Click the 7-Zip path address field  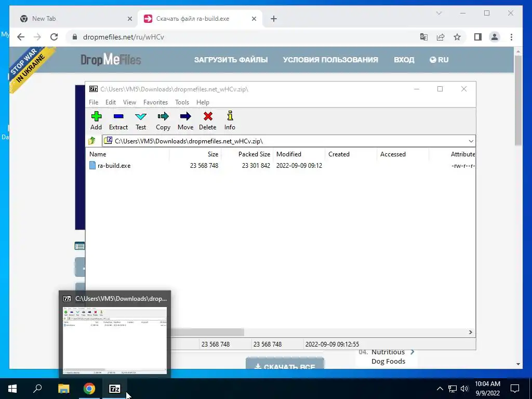288,141
